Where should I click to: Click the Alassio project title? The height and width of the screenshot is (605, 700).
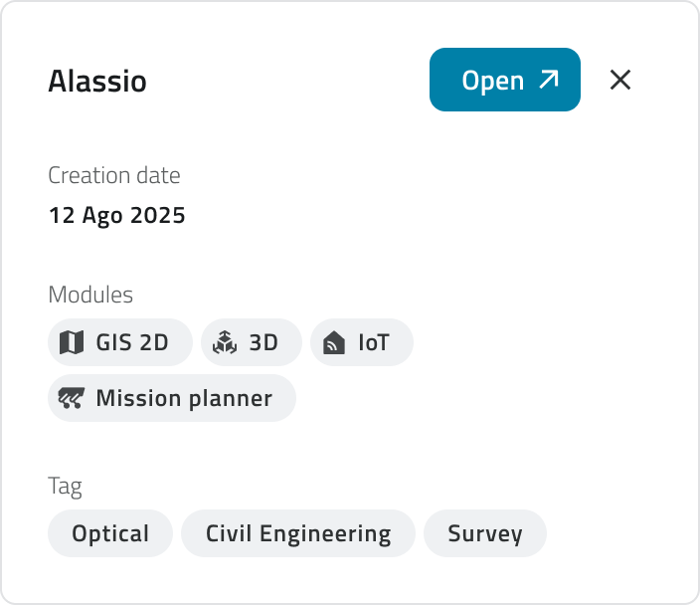click(97, 82)
